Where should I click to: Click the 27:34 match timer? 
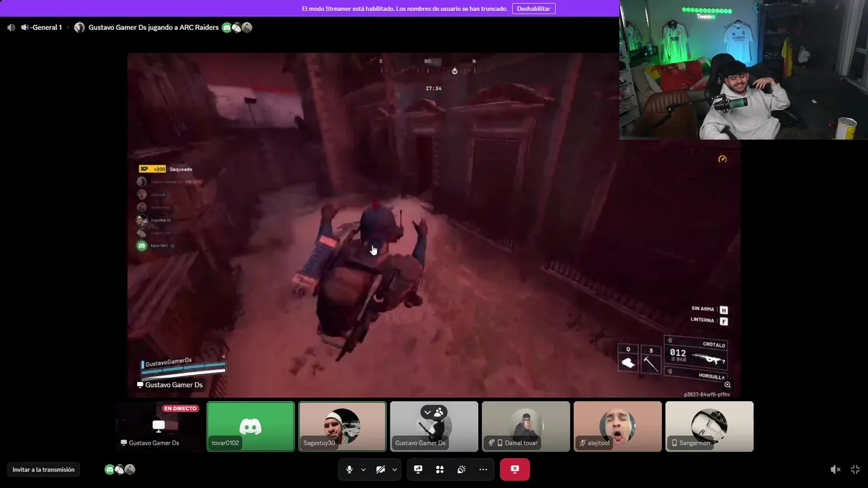(x=433, y=88)
